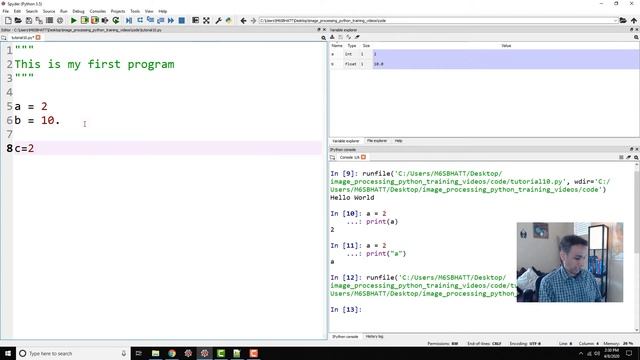Open the Debug menu
Viewport: 640px width, 360px height.
coord(78,11)
